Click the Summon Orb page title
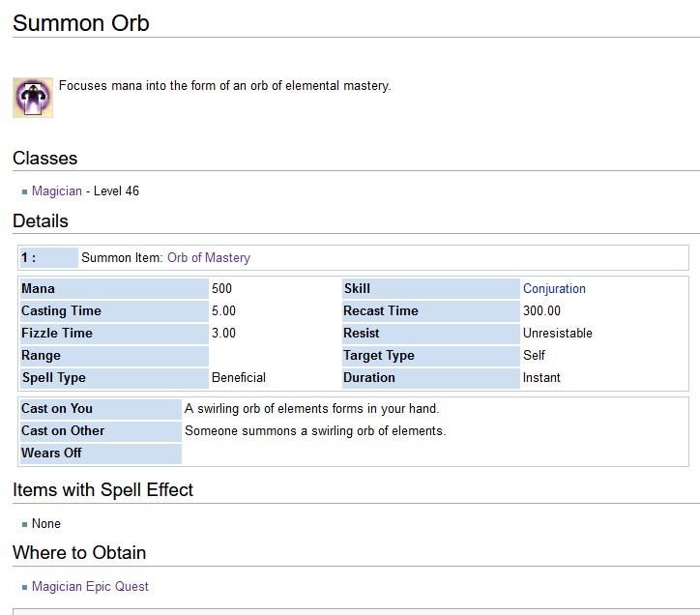Screen dimensions: 700x615 click(x=81, y=22)
